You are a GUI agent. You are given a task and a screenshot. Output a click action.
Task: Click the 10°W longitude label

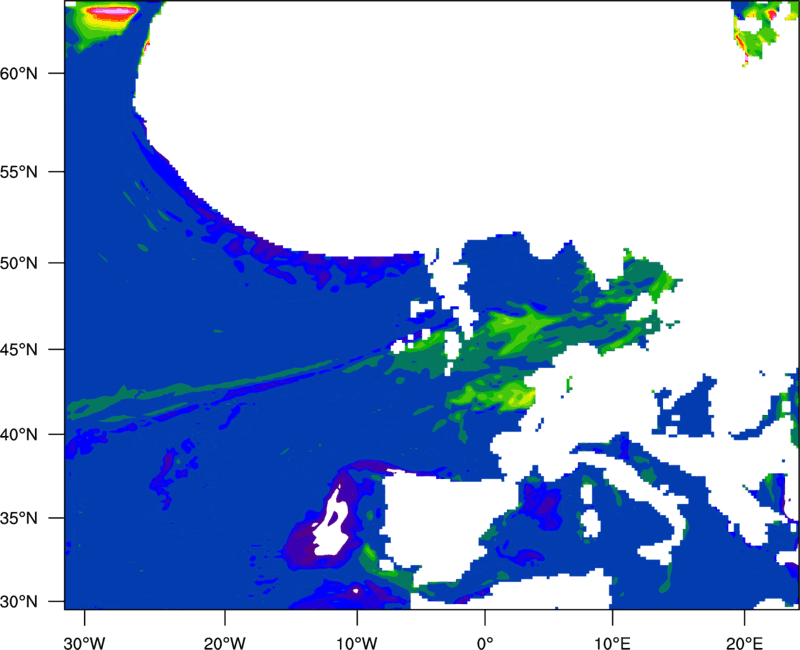click(x=357, y=643)
